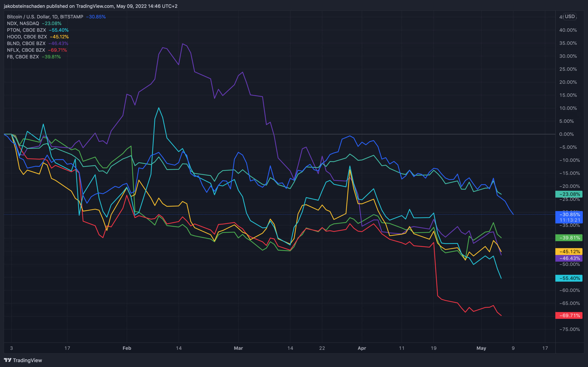Viewport: 588px width, 367px height.
Task: Select the NDX, NASDAQ legend entry
Action: (x=34, y=23)
